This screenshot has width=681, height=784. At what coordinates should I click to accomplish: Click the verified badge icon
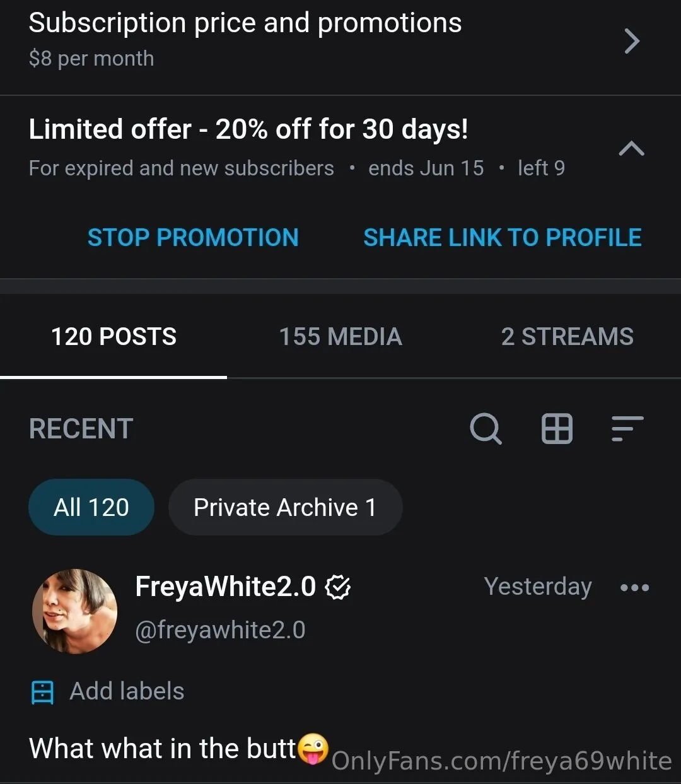(338, 588)
